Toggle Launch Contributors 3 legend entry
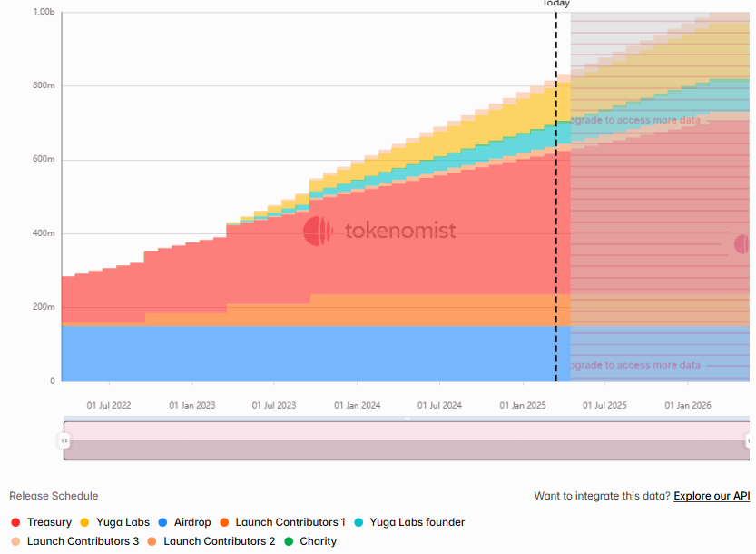756x554 pixels. click(83, 541)
